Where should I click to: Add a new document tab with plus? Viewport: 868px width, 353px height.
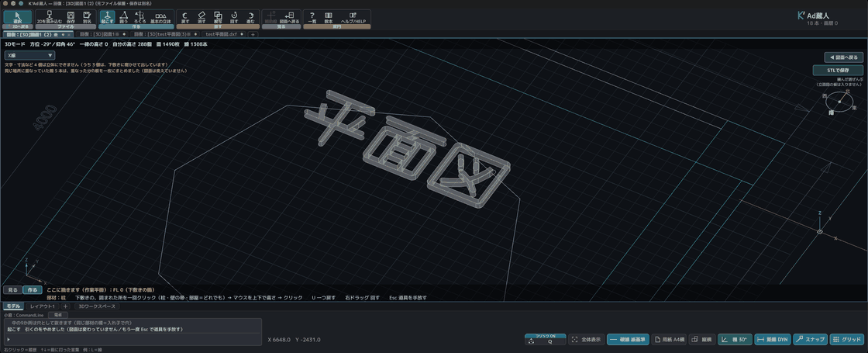pos(253,34)
